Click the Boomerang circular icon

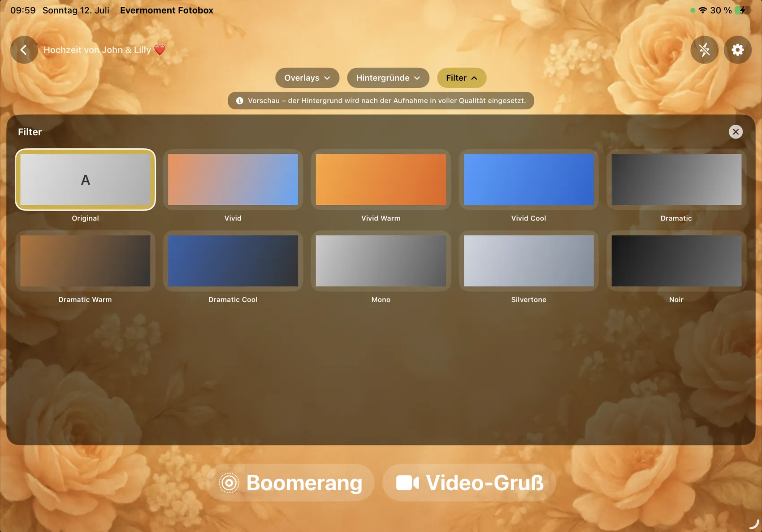tap(229, 483)
